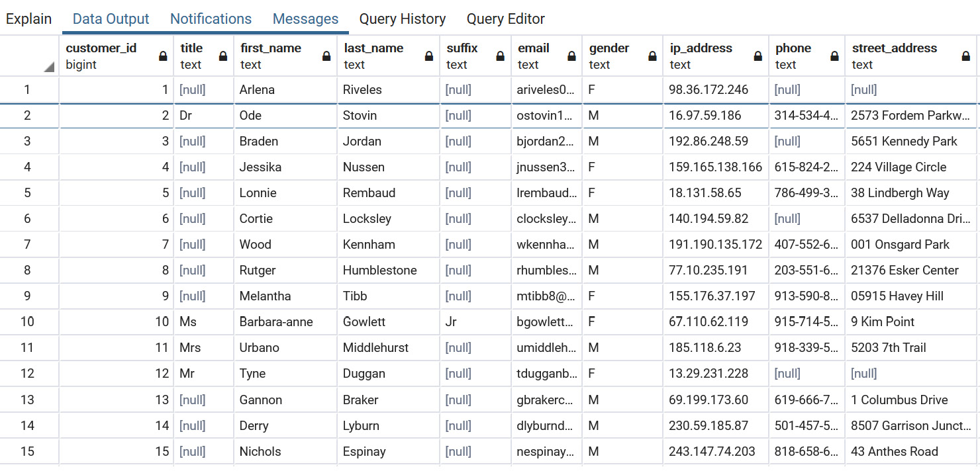Click the lock icon in phone column header
Image resolution: width=980 pixels, height=471 pixels.
pyautogui.click(x=834, y=56)
